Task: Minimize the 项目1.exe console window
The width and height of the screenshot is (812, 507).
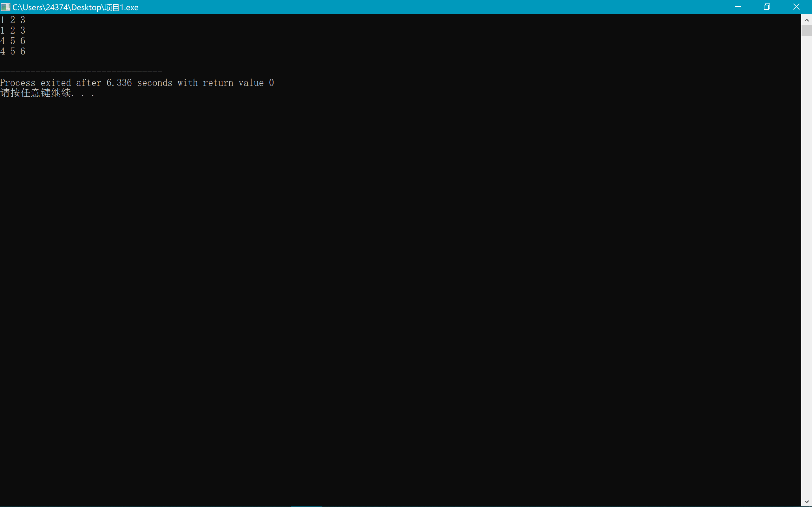Action: tap(738, 7)
